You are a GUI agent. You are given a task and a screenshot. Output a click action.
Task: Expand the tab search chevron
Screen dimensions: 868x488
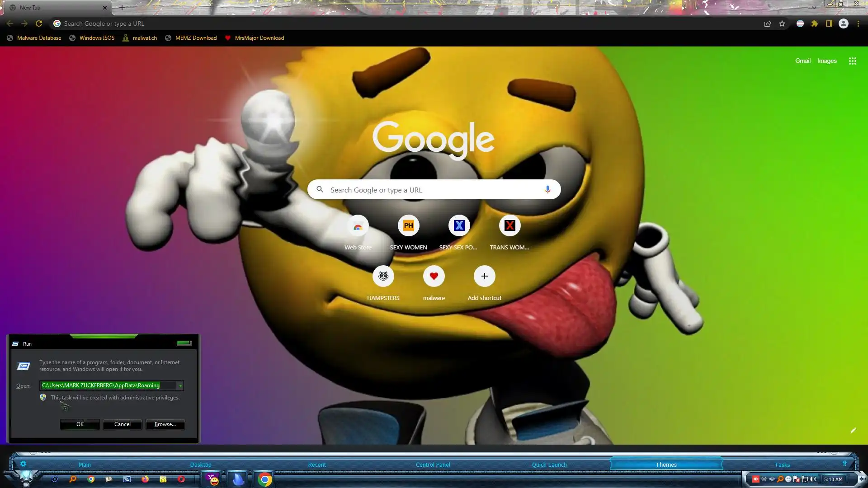[x=814, y=7]
